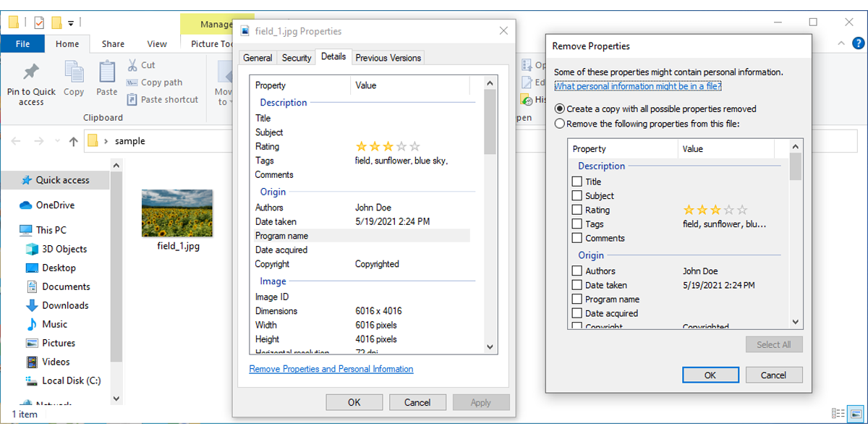Expand the ribbon with the top-right chevron
This screenshot has width=868, height=434.
pos(841,44)
